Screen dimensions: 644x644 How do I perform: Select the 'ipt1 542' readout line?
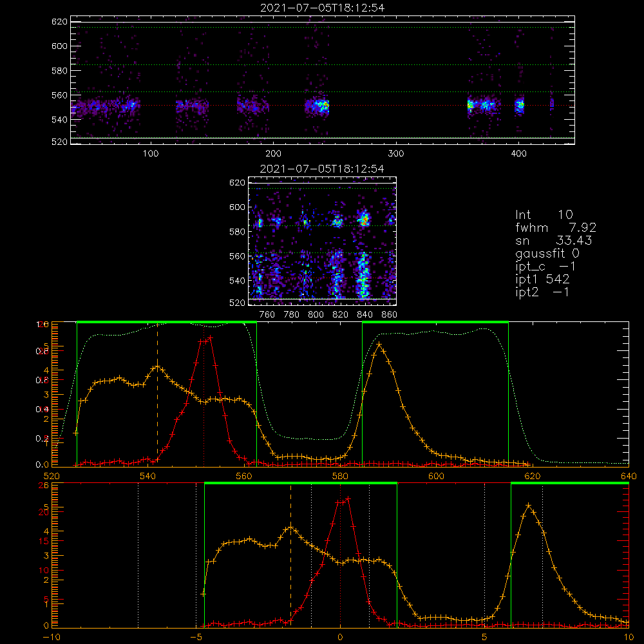point(542,279)
